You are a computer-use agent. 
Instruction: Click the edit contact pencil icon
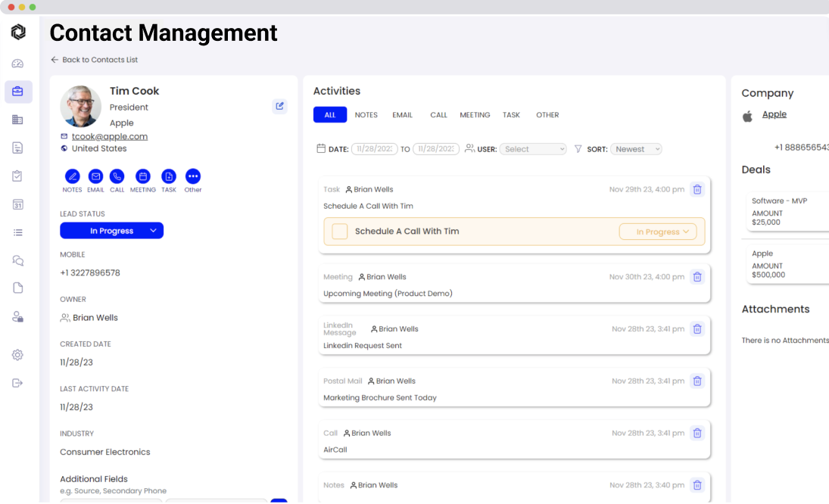point(279,106)
